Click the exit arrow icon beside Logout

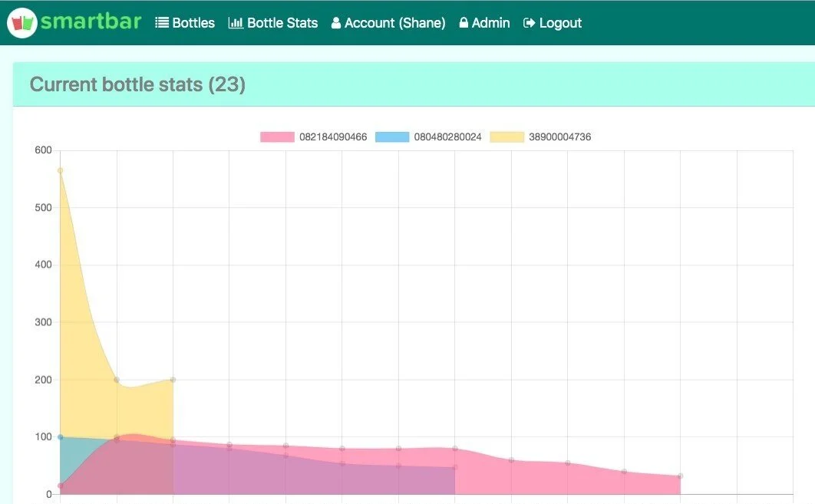click(x=528, y=22)
